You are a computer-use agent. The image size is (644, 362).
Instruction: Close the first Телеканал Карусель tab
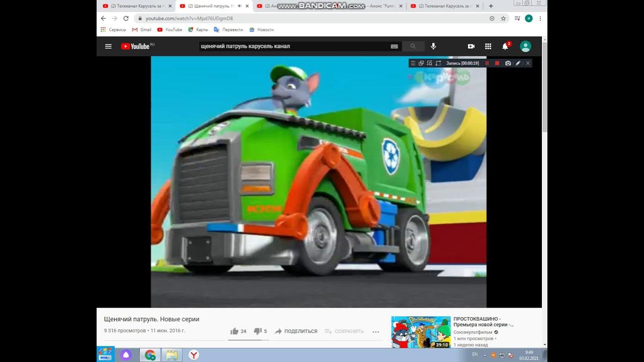click(170, 6)
